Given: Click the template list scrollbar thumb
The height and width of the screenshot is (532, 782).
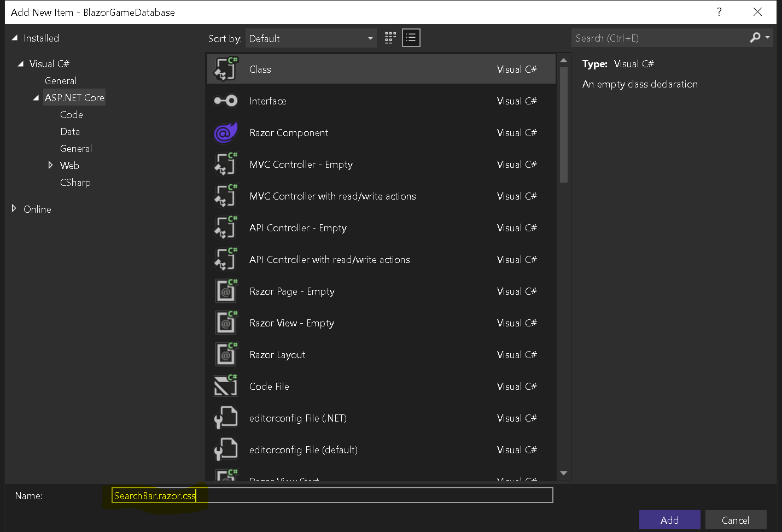Looking at the screenshot, I should tap(564, 125).
